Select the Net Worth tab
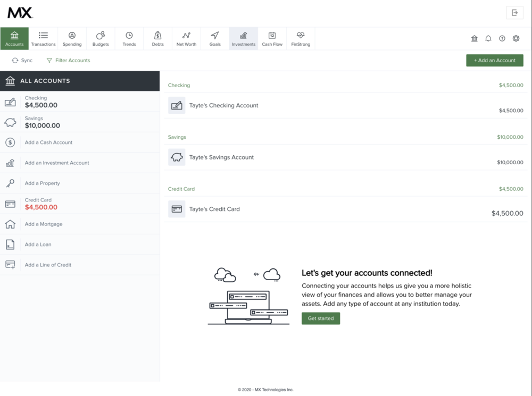 point(186,39)
